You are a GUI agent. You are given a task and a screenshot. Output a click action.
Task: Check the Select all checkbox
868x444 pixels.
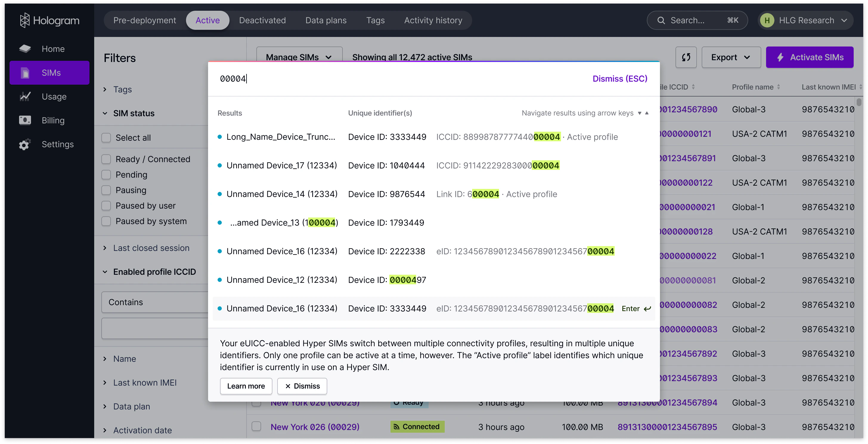click(106, 138)
